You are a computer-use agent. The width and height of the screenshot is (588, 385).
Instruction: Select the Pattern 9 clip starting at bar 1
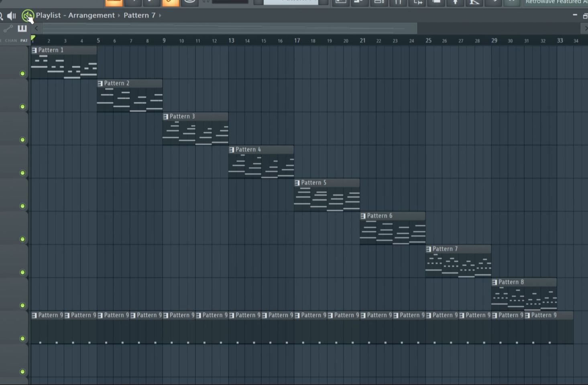[47, 328]
